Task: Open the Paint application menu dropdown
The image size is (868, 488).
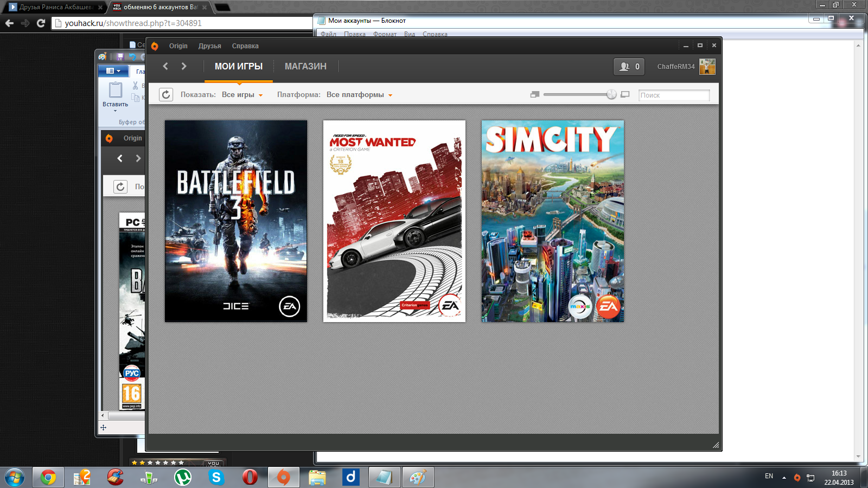Action: pos(113,71)
